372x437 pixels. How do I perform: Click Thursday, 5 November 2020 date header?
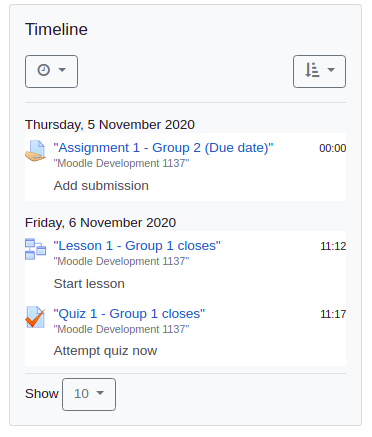[110, 125]
